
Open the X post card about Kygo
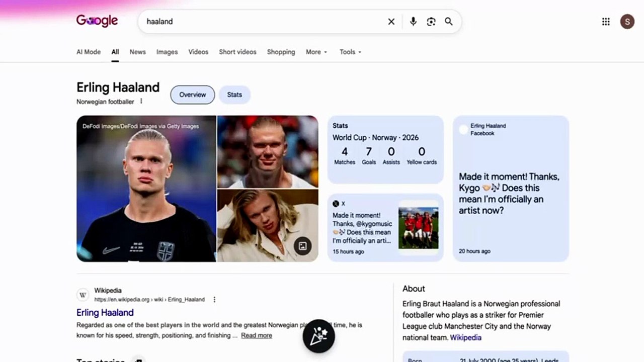[385, 228]
